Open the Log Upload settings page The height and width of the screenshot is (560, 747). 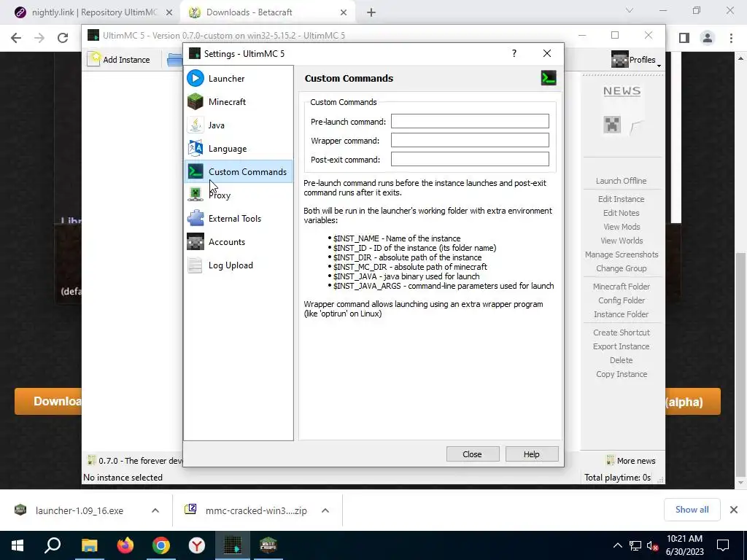pos(239,265)
